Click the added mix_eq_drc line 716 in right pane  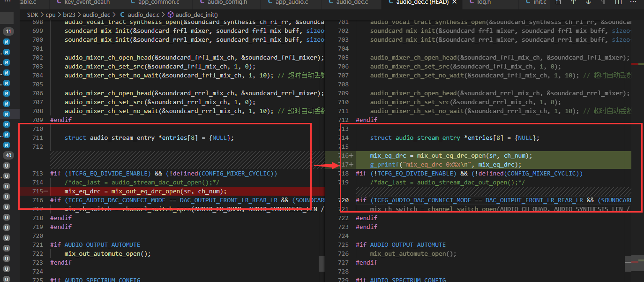[x=451, y=156]
